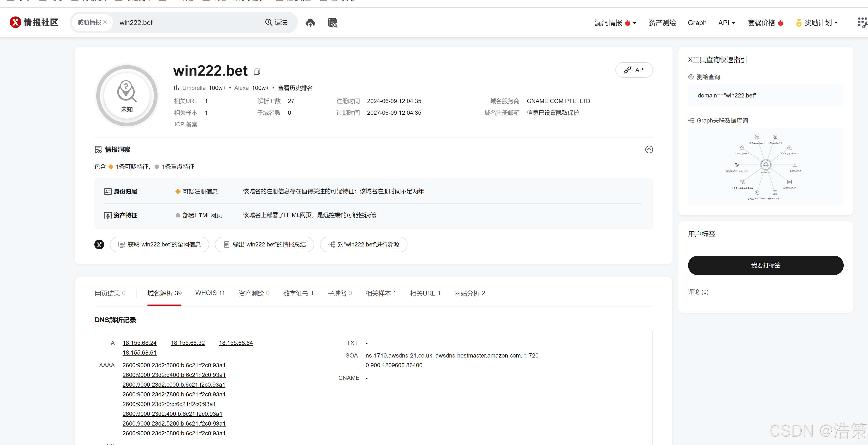This screenshot has height=445, width=868.
Task: Open the Graph relation thumbnail
Action: 766,167
